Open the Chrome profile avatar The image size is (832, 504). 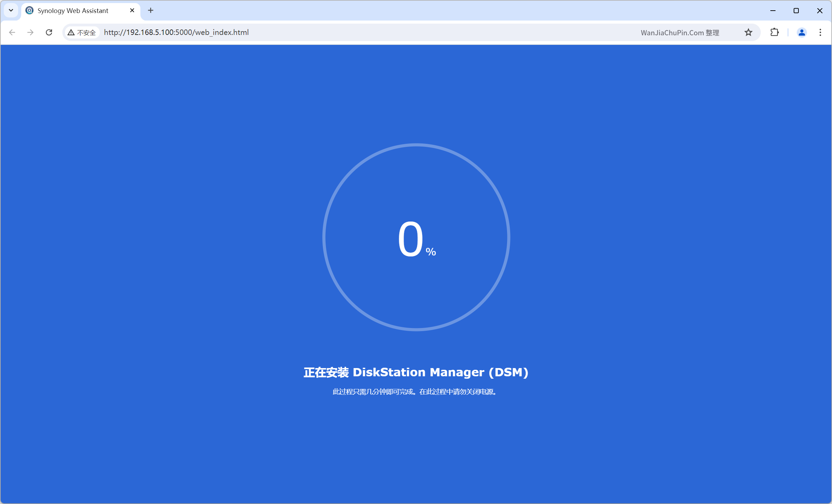pos(802,32)
